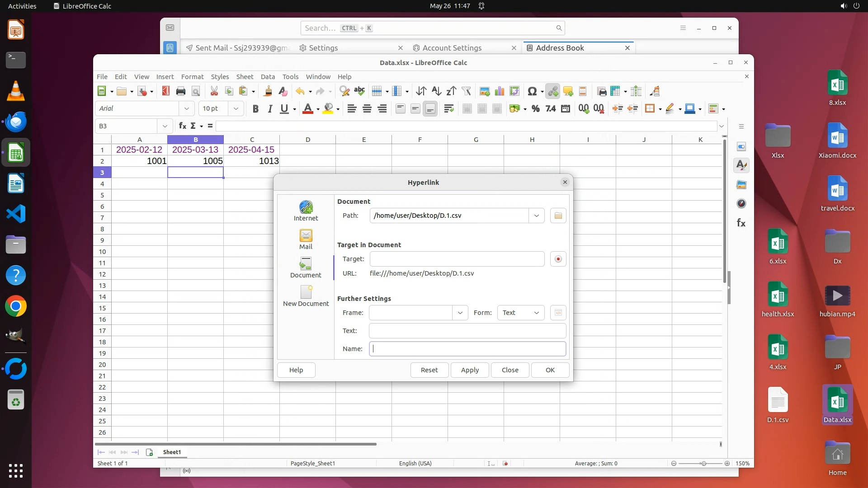Expand the Frame combo box list

point(460,313)
